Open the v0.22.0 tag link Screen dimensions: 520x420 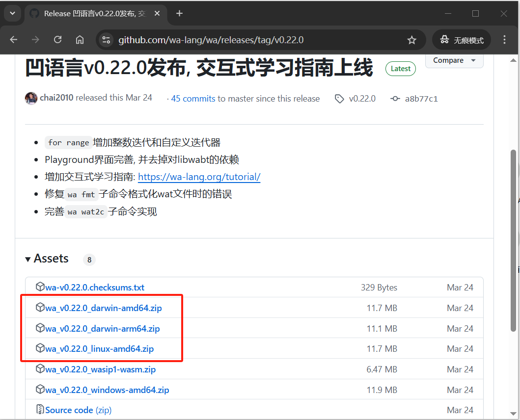361,99
